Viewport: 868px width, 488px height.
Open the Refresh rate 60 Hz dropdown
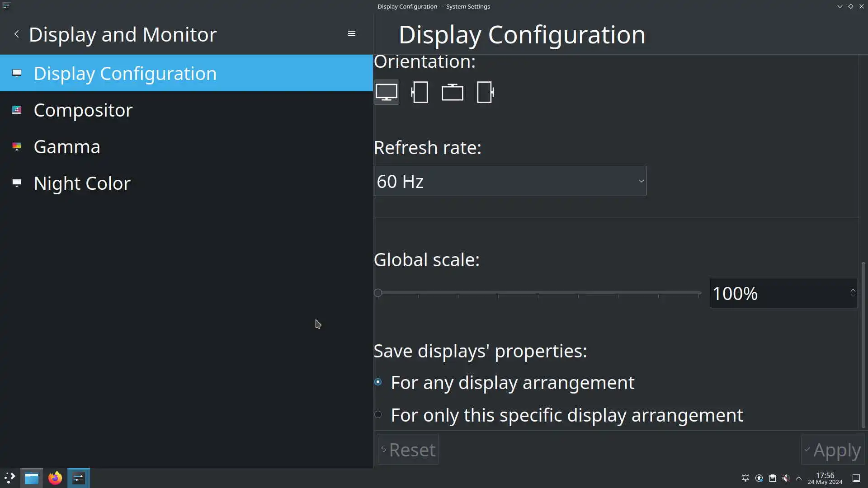(x=509, y=181)
